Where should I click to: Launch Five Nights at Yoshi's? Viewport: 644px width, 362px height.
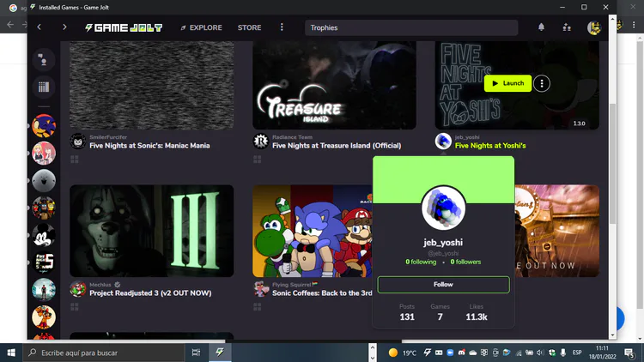pos(507,83)
